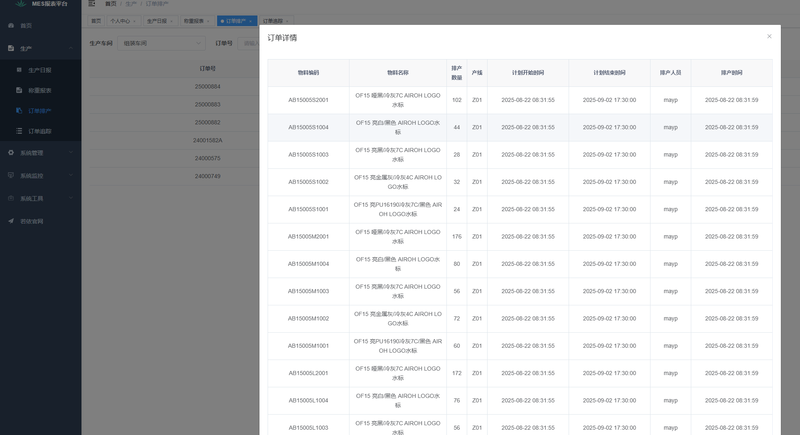This screenshot has width=800, height=435.
Task: Switch to the 个人中心 page tab
Action: [x=122, y=21]
